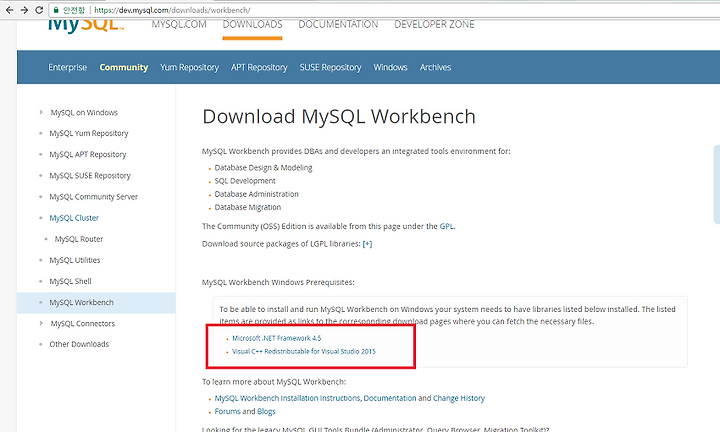
Task: Open MySQL Connectors sidebar link
Action: (83, 323)
